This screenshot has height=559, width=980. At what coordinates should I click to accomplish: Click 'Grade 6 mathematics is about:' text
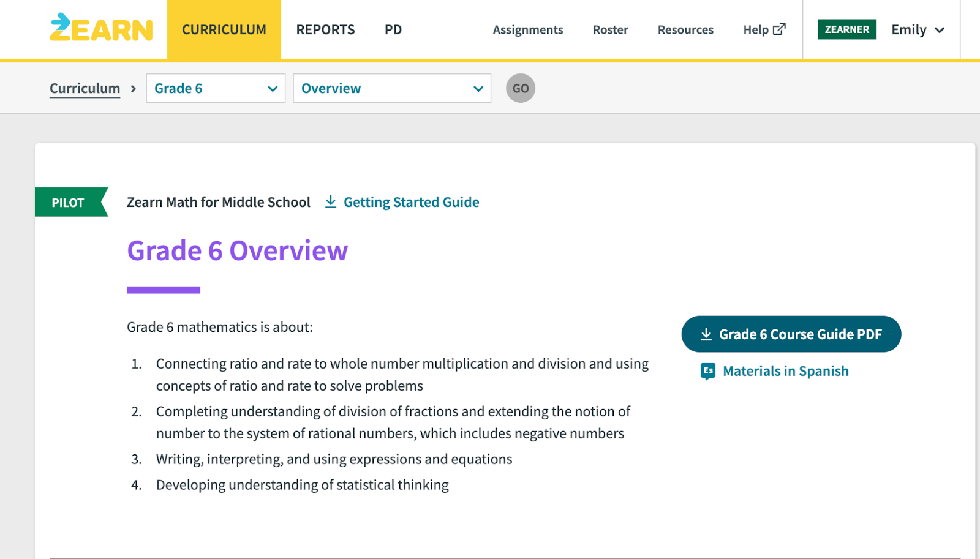coord(220,327)
